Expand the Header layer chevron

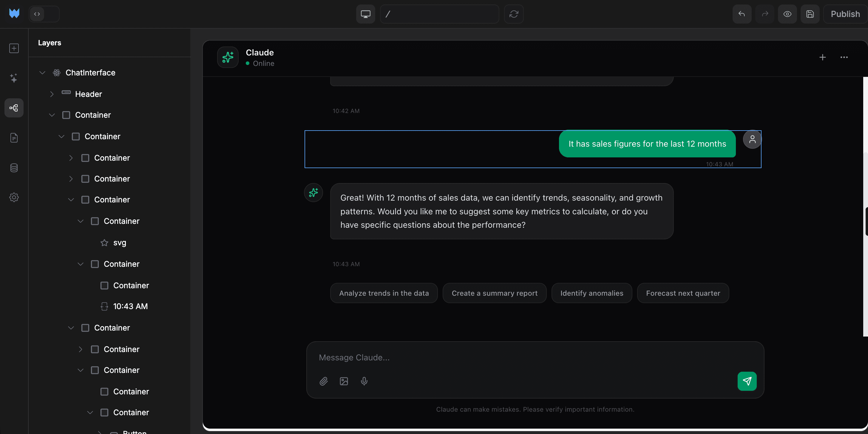click(x=52, y=94)
